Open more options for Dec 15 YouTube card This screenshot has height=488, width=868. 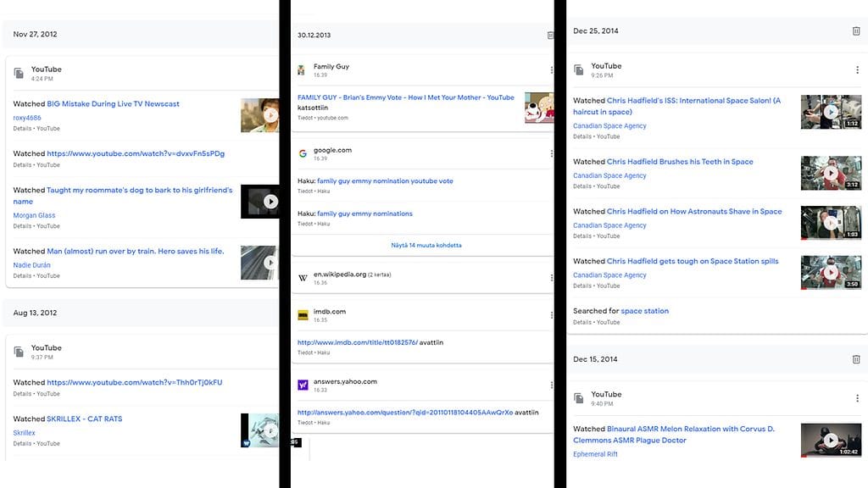857,398
